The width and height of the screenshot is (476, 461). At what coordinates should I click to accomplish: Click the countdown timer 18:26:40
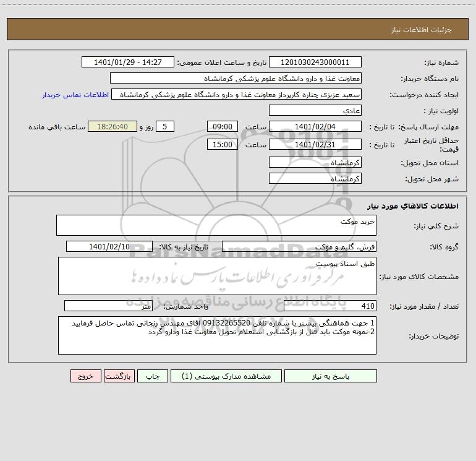coord(113,127)
